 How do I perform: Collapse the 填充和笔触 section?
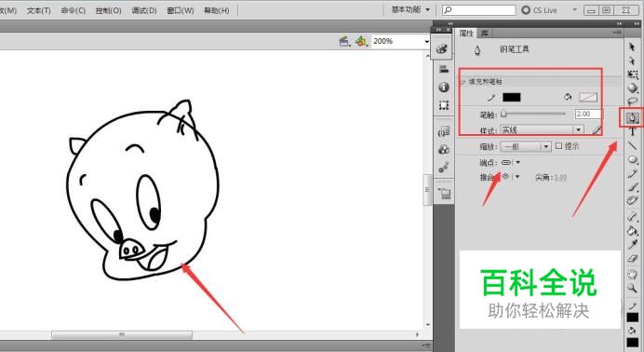point(463,82)
